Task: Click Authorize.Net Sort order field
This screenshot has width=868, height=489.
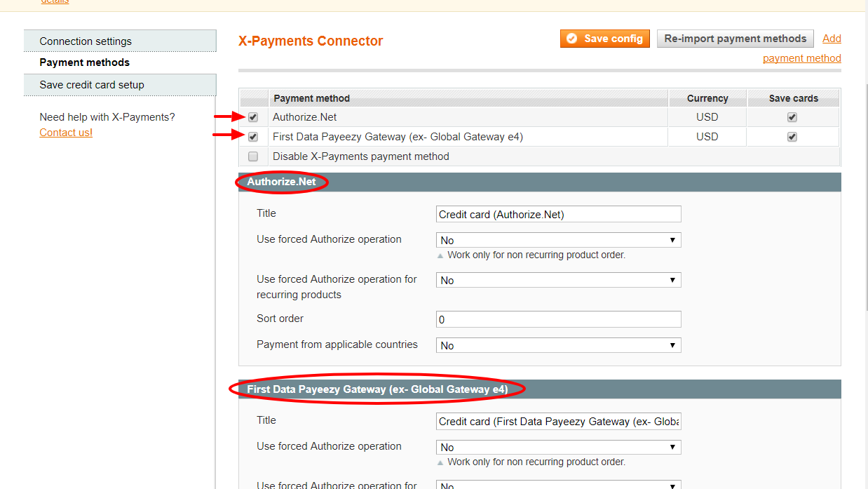Action: click(x=559, y=319)
